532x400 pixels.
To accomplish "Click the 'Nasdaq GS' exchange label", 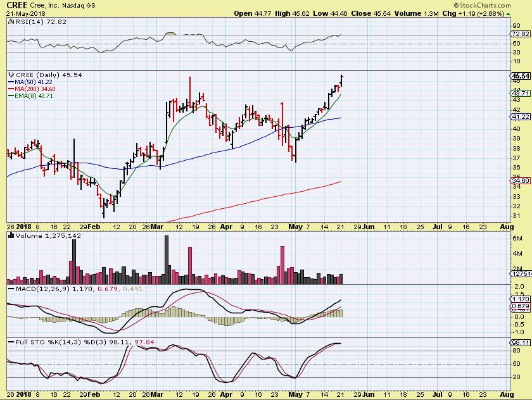I will [79, 6].
